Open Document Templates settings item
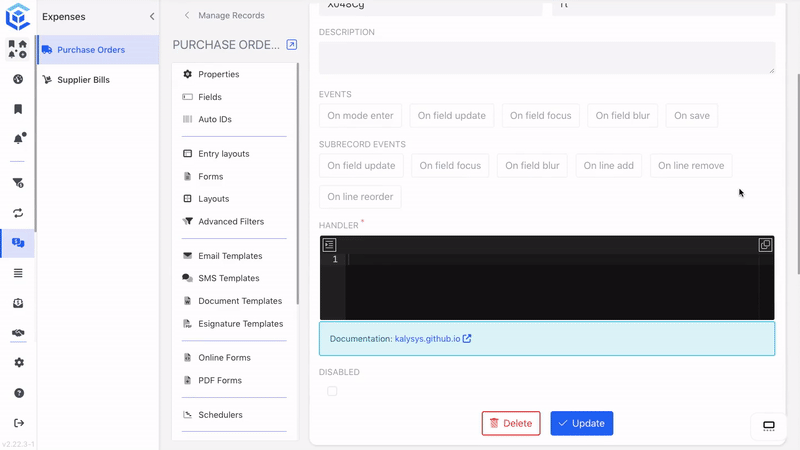The image size is (800, 450). pyautogui.click(x=234, y=301)
